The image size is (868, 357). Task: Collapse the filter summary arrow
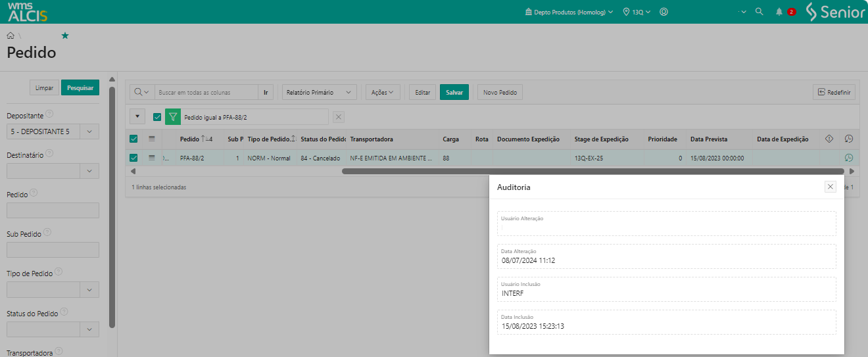pos(137,117)
